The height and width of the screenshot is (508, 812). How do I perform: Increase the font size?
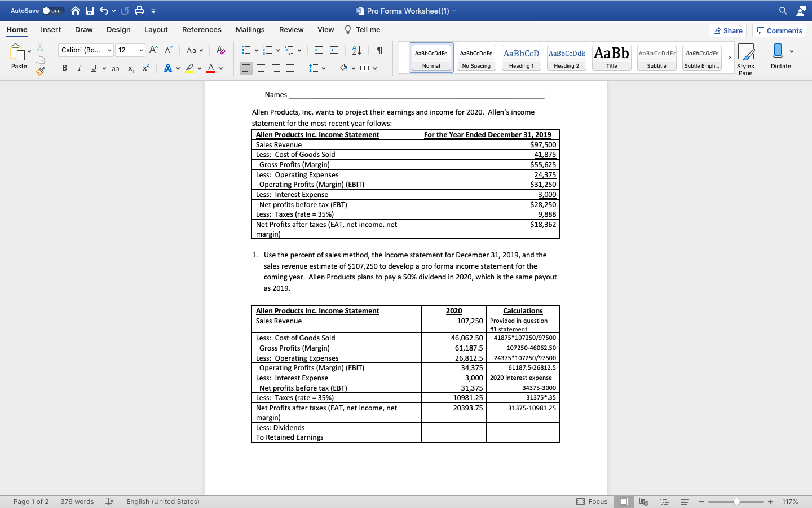[153, 50]
